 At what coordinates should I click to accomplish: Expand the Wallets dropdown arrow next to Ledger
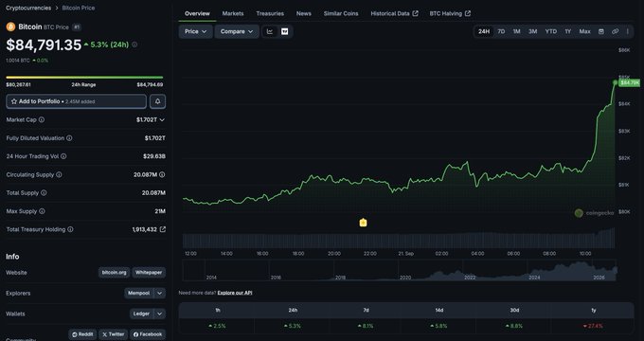160,314
